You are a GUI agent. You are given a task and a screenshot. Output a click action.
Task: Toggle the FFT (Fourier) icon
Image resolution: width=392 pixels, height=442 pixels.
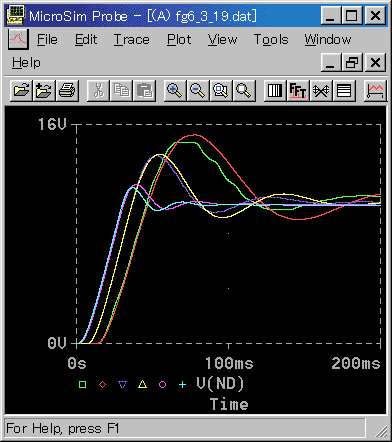click(x=298, y=91)
